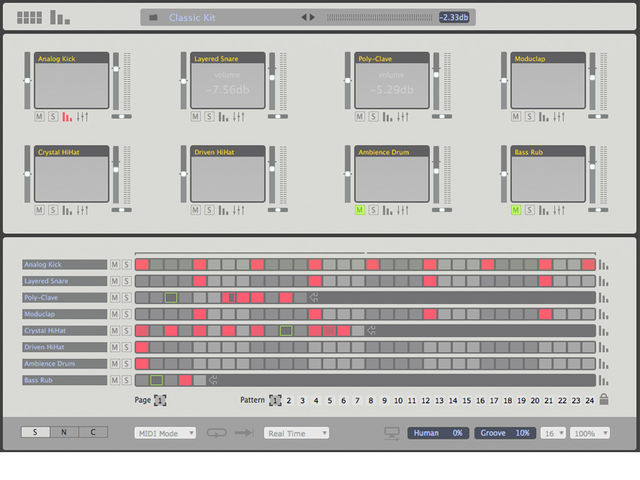
Task: Adjust Analog Kick pad pan slider
Action: click(122, 116)
